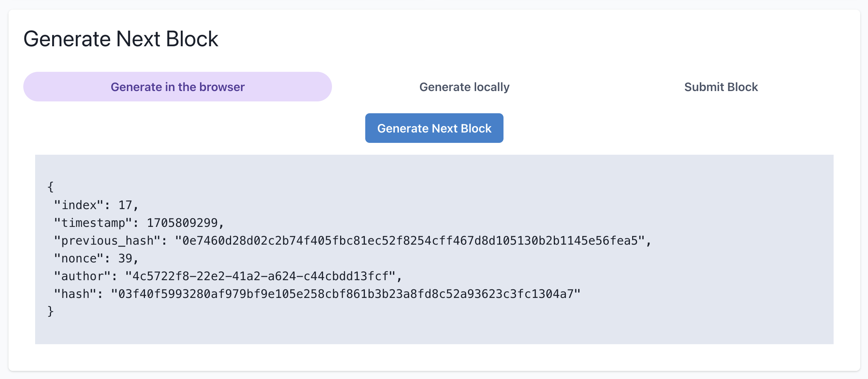Image resolution: width=868 pixels, height=379 pixels.
Task: Click the "index" key in the JSON
Action: point(79,205)
